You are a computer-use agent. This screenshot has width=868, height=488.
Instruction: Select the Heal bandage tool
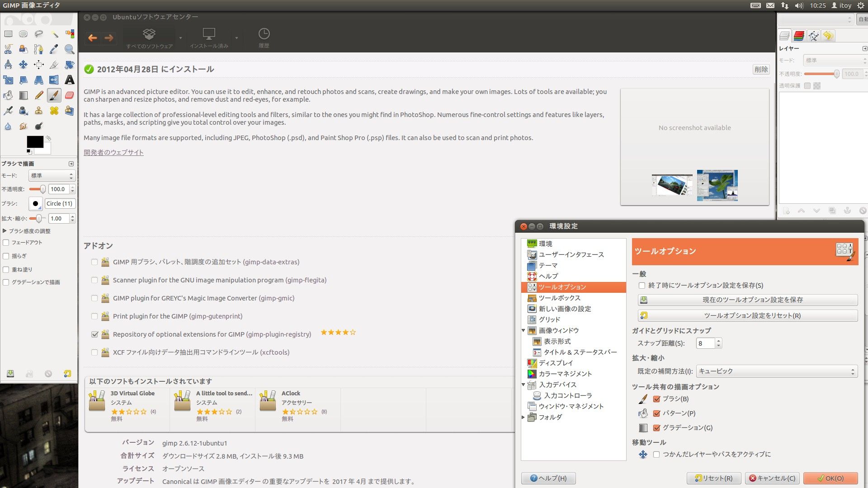54,111
